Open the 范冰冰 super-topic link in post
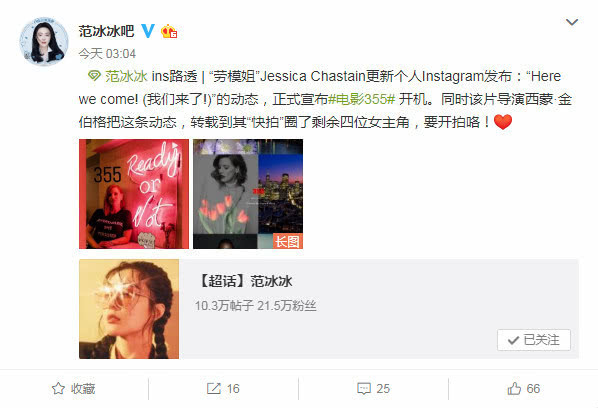This screenshot has height=408, width=598. click(x=126, y=76)
